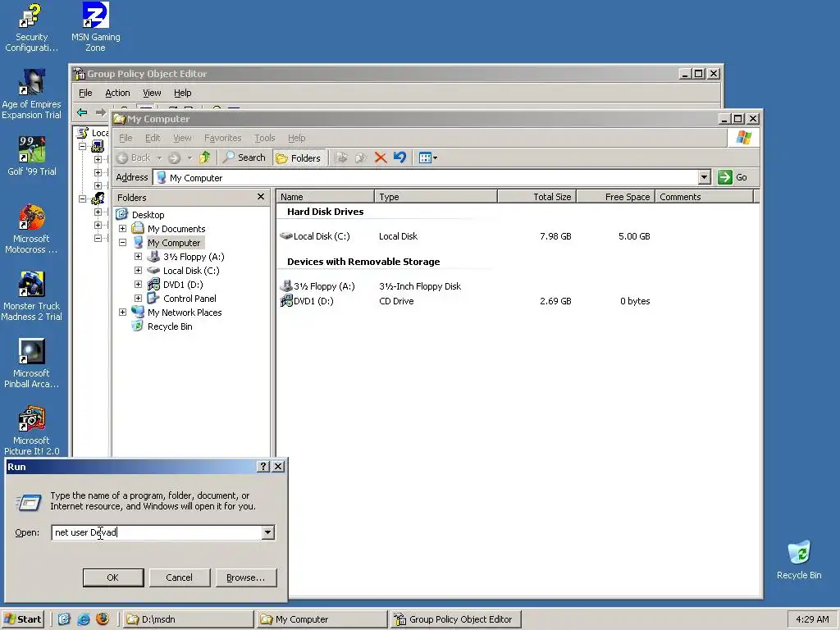Open the Favorites menu in My Computer

coord(223,138)
